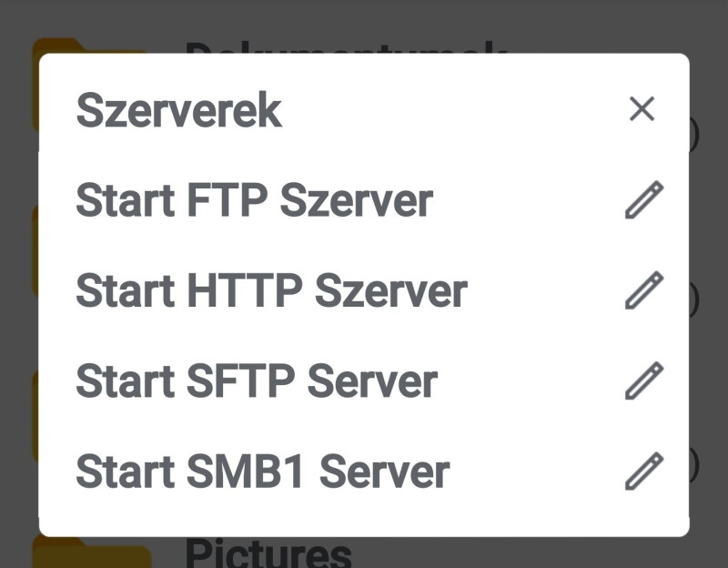Edit the FTP Szerver settings pencil
Screen dimensions: 728x568
(644, 199)
